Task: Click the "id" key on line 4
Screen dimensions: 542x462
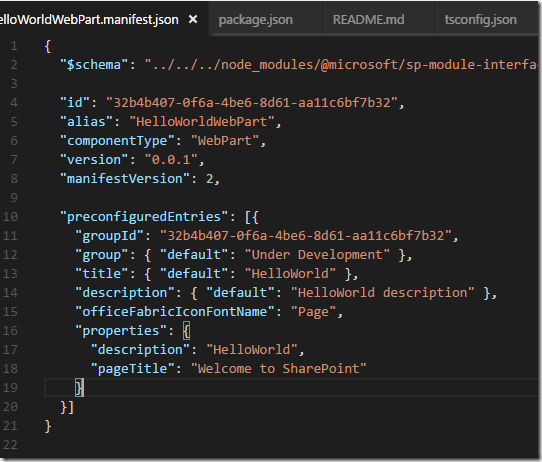Action: pos(75,103)
